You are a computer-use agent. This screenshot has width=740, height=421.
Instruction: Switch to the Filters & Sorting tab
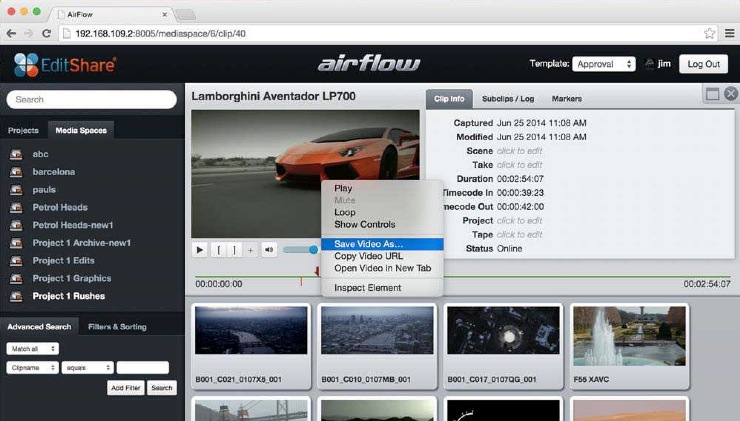[x=117, y=327]
